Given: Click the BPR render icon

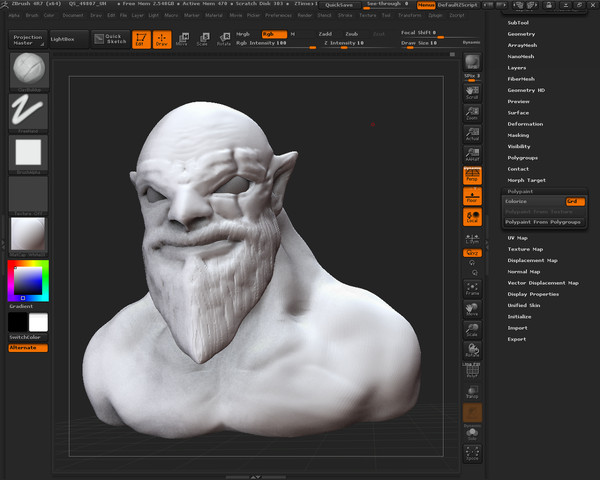Looking at the screenshot, I should [x=472, y=62].
